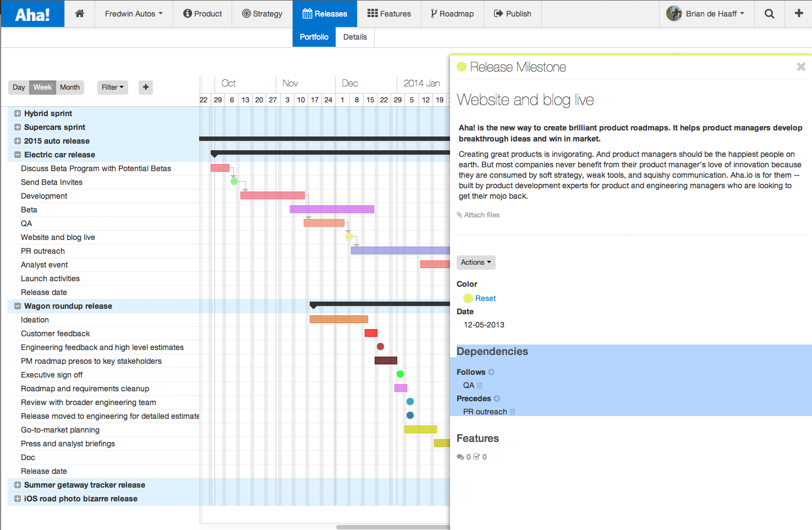This screenshot has width=812, height=530.
Task: Expand the Supercars sprint release
Action: 18,127
